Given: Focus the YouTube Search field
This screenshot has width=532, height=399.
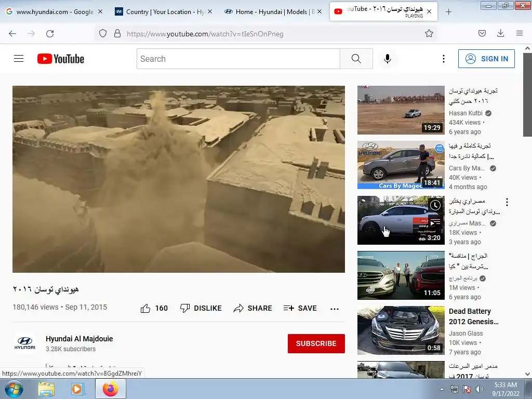Looking at the screenshot, I should (238, 59).
